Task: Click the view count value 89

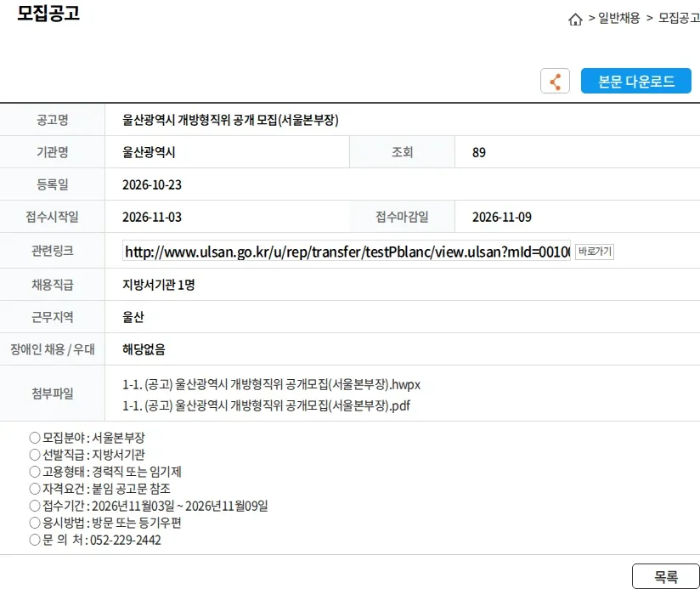Action: tap(478, 153)
